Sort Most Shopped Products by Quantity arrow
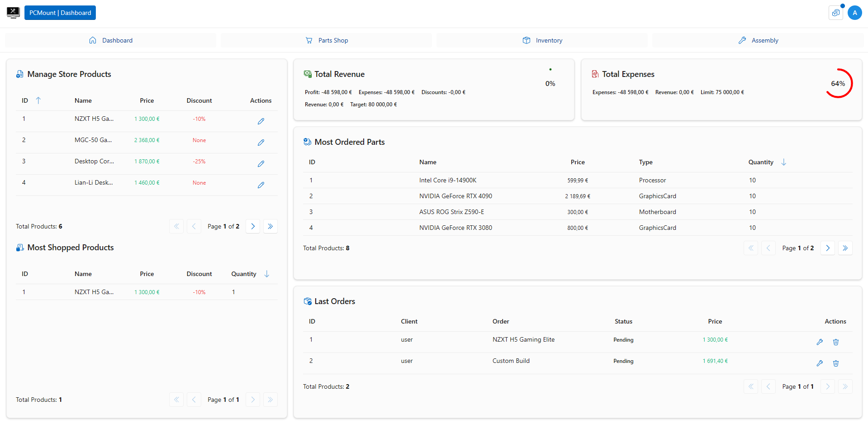868x424 pixels. 267,274
